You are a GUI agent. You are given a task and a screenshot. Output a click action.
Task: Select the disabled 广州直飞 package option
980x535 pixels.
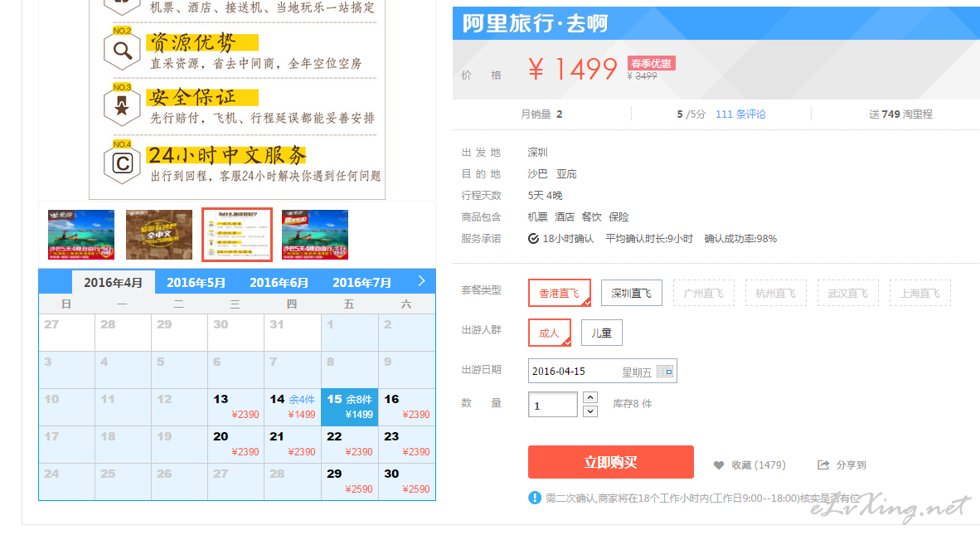(703, 293)
